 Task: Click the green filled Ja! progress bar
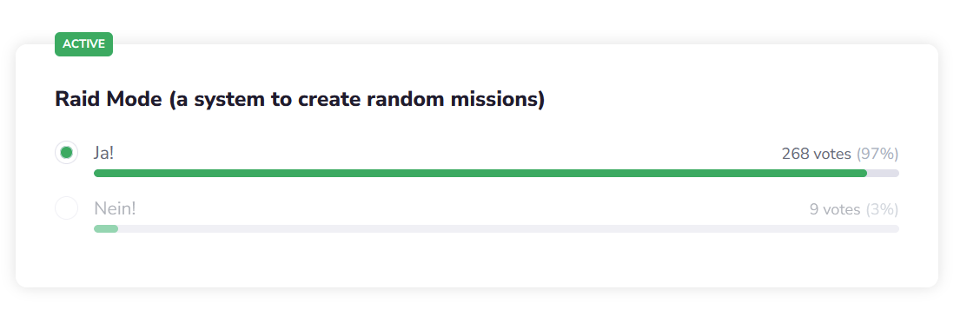[x=480, y=173]
